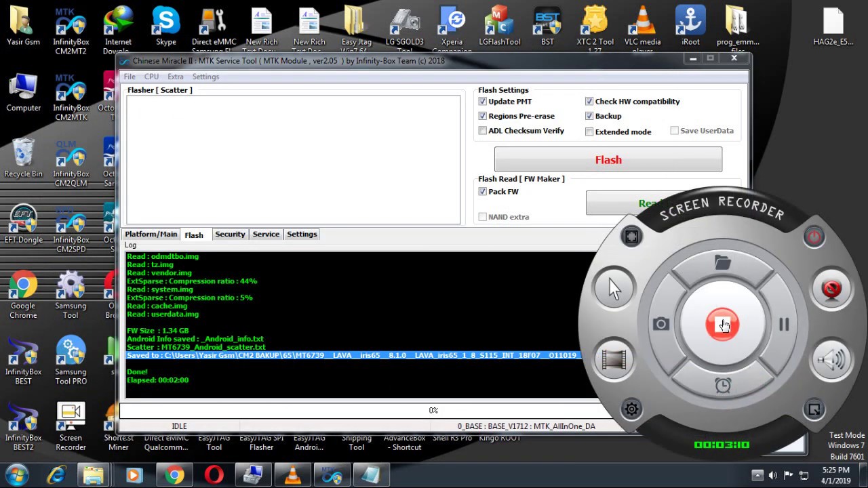The height and width of the screenshot is (488, 868).
Task: Enable Extended mode checkbox
Action: (x=589, y=132)
